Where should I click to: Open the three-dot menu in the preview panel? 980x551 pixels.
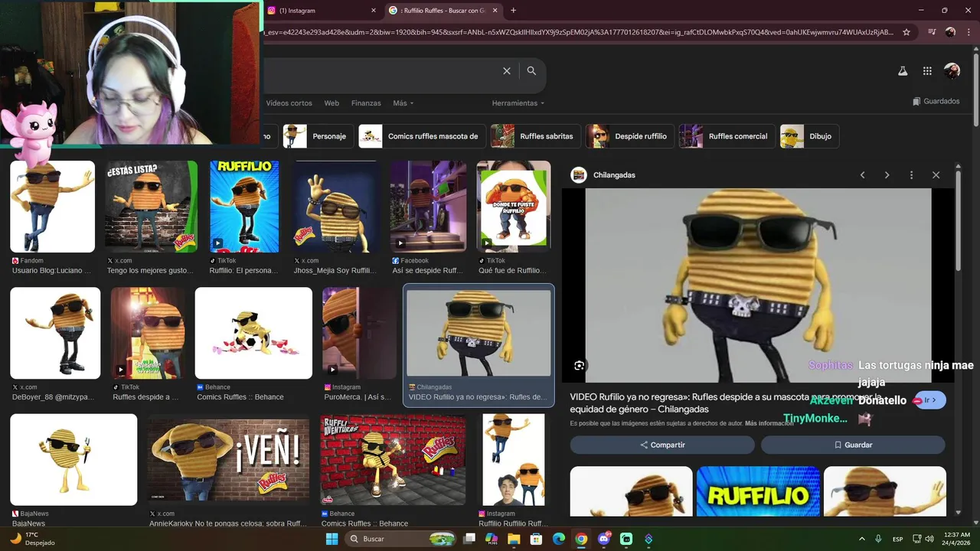911,175
